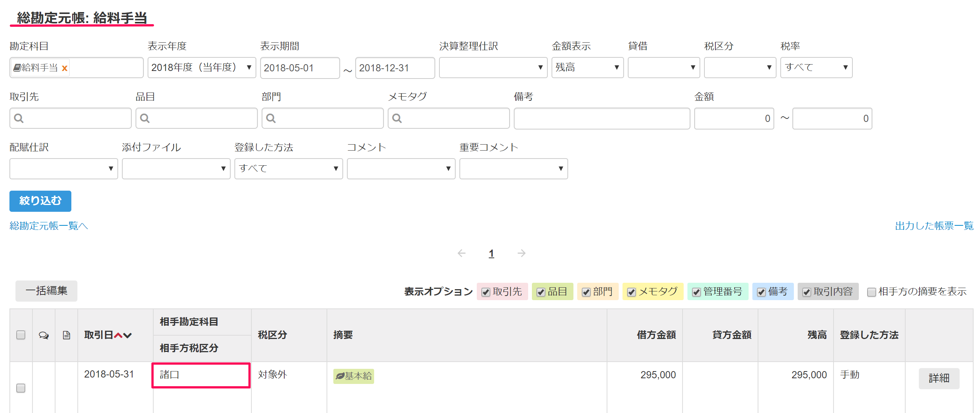The height and width of the screenshot is (413, 980).
Task: Click the 基本給 item tag
Action: (353, 376)
